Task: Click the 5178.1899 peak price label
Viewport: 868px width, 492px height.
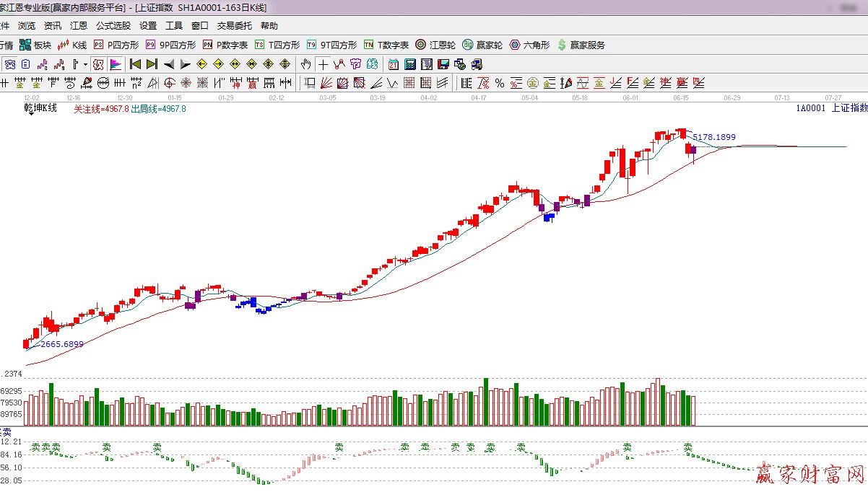Action: click(x=713, y=137)
